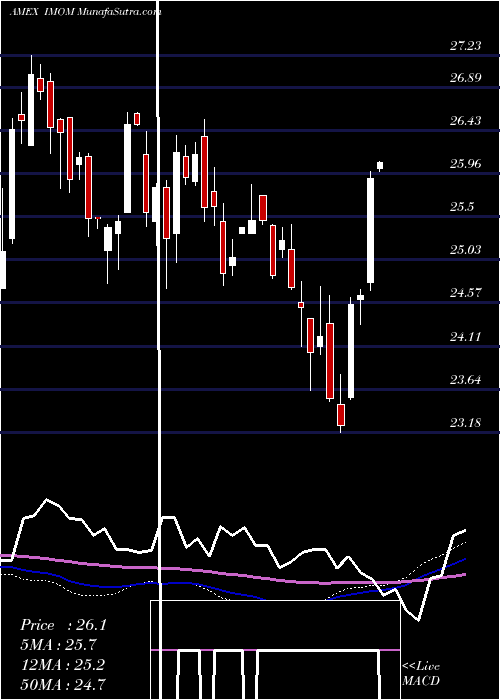Viewport: 500px width, 700px height.
Task: Click the 23.64 price axis label
Action: pos(465,379)
